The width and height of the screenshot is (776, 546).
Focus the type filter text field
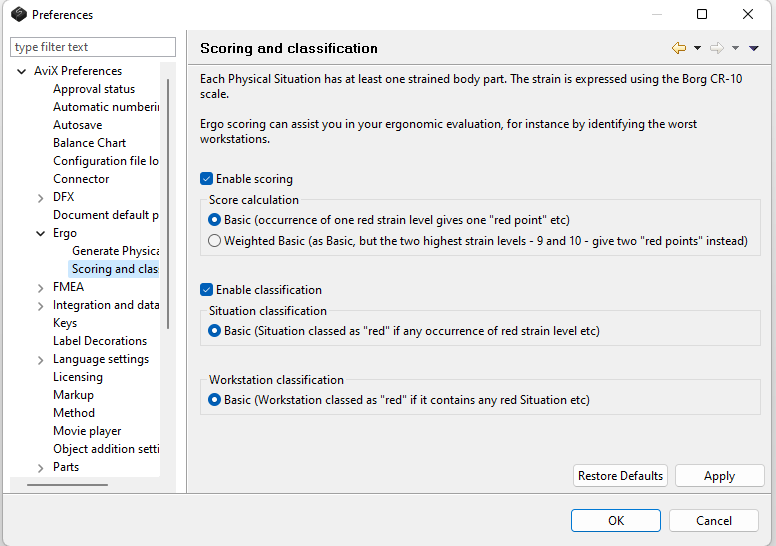tap(92, 47)
